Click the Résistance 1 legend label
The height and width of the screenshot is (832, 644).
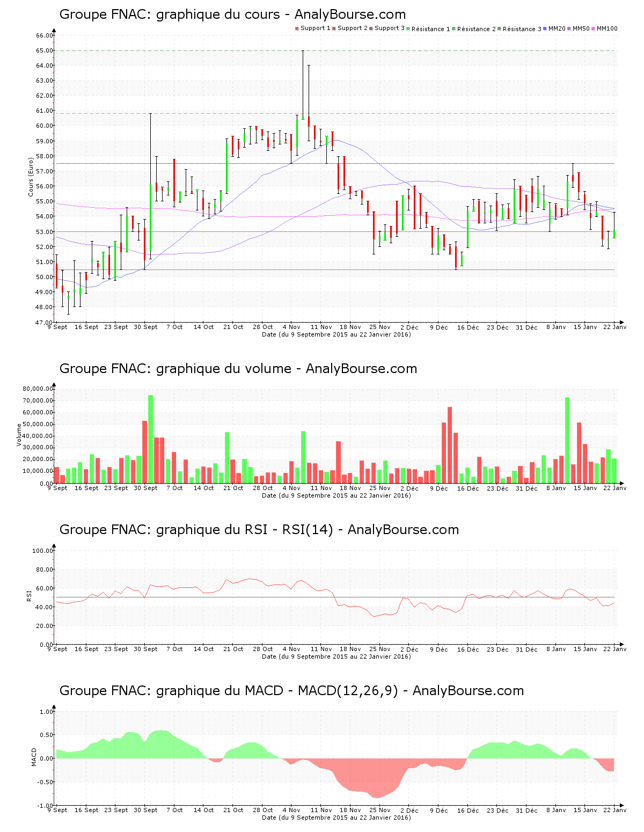pyautogui.click(x=431, y=29)
